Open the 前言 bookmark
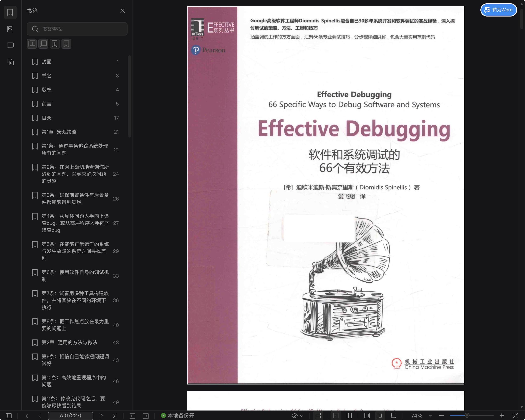Screen dimensions: 525x420 pos(76,104)
